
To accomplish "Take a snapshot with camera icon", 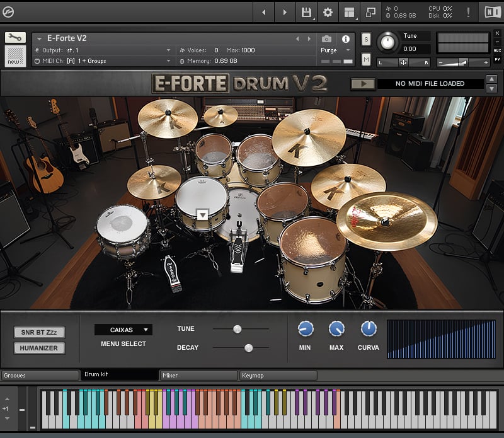I will point(326,39).
